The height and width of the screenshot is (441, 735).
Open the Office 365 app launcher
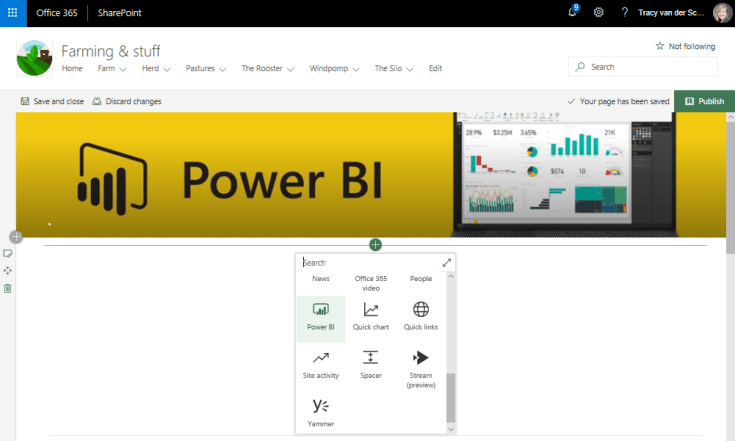click(x=13, y=12)
